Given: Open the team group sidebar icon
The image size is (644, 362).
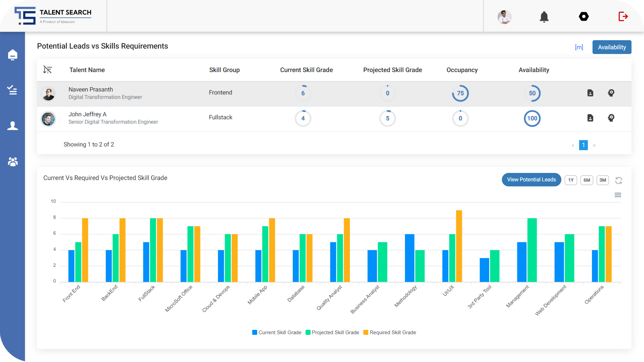Looking at the screenshot, I should (13, 162).
